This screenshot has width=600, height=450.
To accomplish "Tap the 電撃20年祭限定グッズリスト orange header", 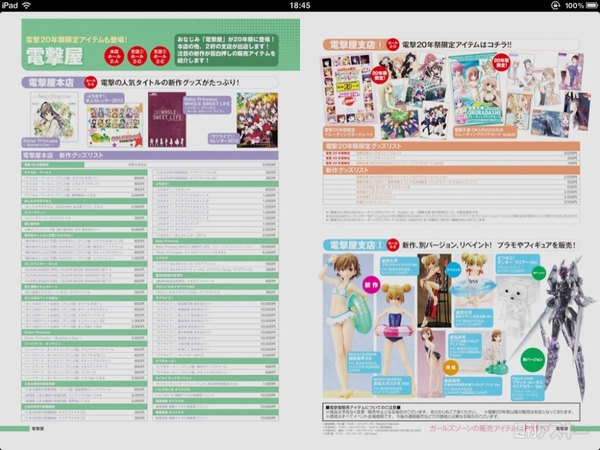I will pos(452,146).
